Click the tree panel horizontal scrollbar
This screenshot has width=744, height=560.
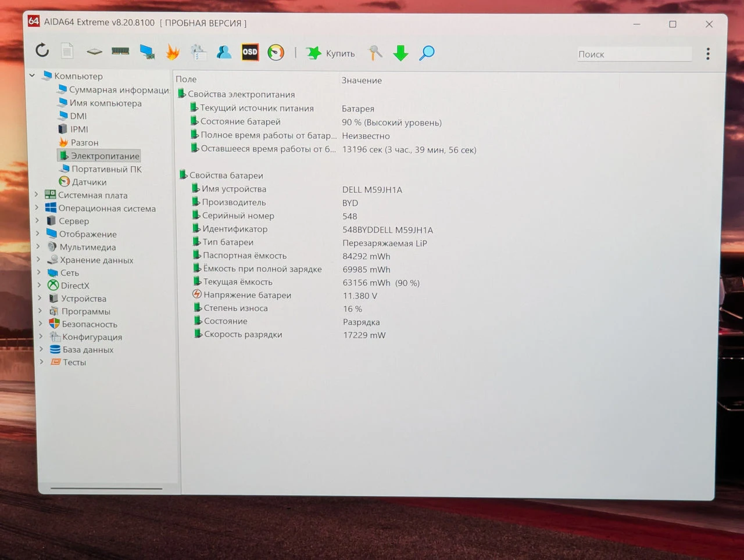[x=106, y=489]
